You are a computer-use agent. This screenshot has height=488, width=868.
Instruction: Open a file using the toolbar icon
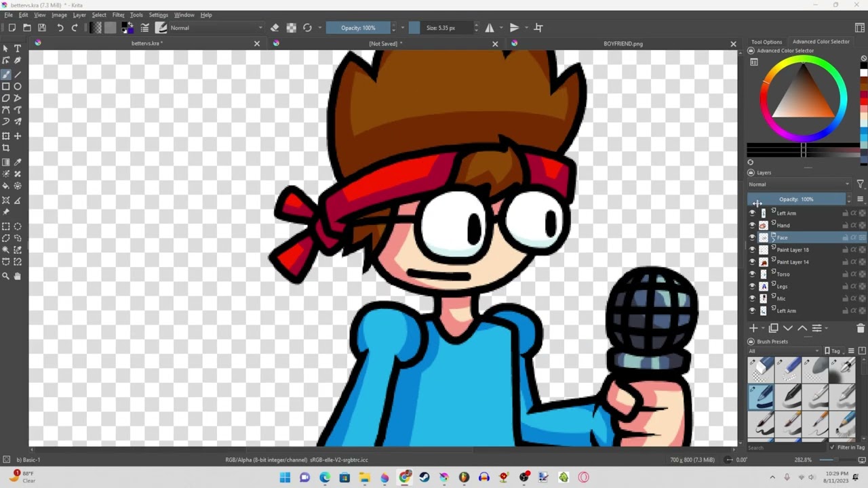[27, 28]
